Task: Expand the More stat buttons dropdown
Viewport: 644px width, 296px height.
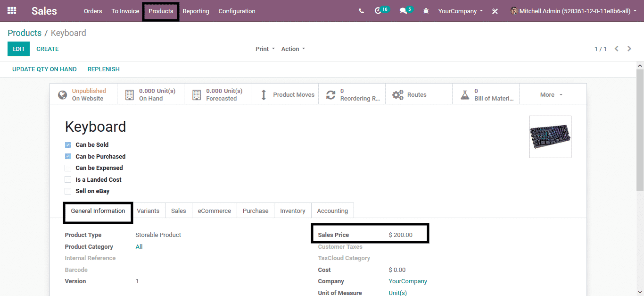Action: pyautogui.click(x=551, y=95)
